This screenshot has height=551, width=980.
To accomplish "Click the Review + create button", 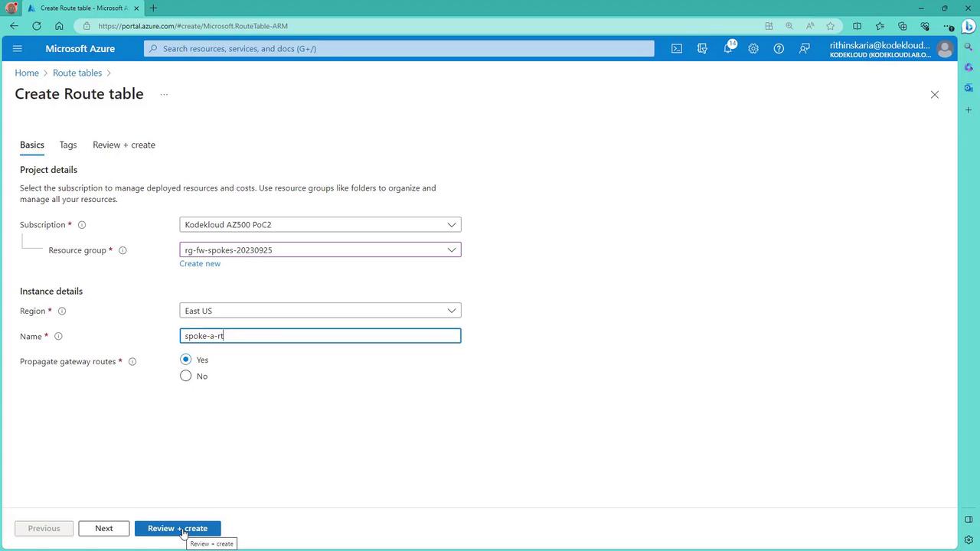I will click(178, 529).
